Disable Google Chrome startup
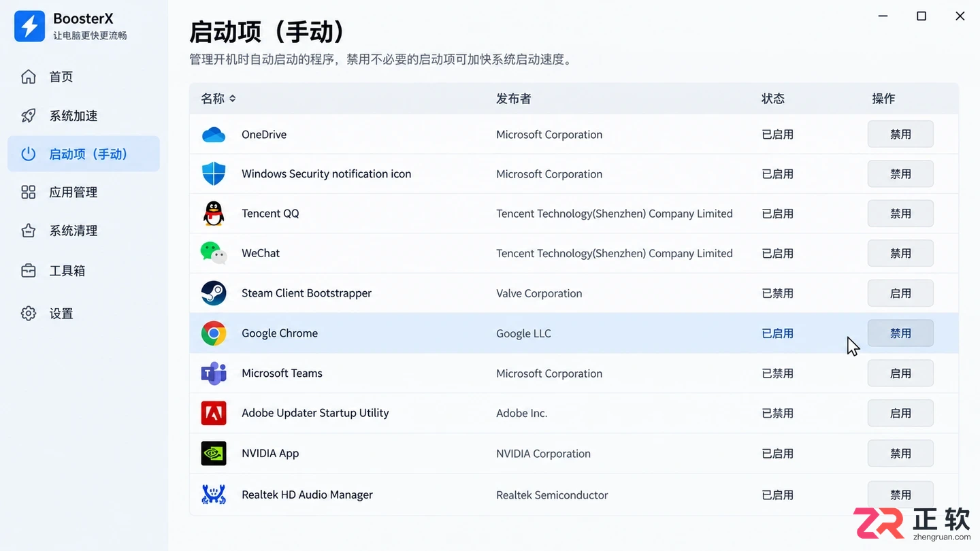Screen dimensions: 980x551 pos(900,333)
